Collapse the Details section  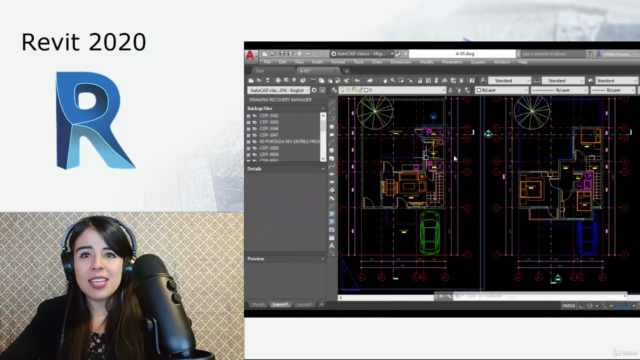323,169
